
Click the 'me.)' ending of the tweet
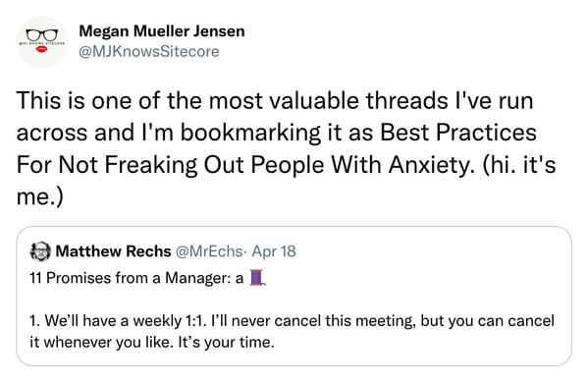39,196
